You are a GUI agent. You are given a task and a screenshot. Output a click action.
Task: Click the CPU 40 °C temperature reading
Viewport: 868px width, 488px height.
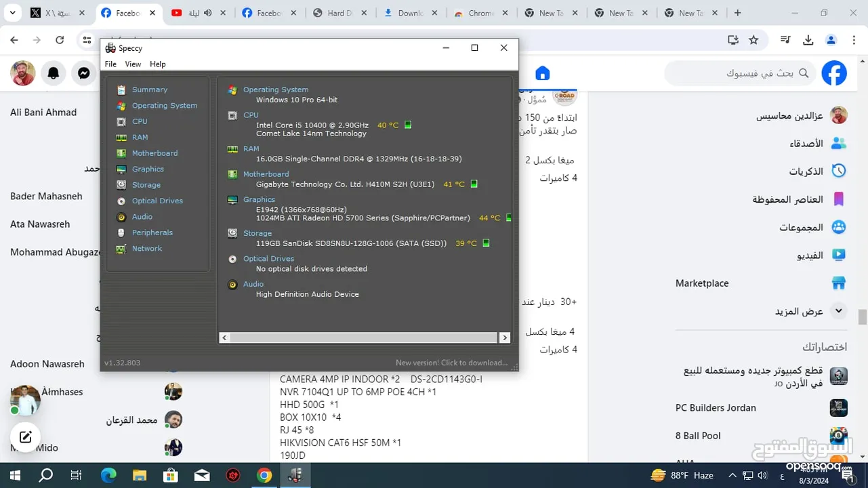coord(388,125)
